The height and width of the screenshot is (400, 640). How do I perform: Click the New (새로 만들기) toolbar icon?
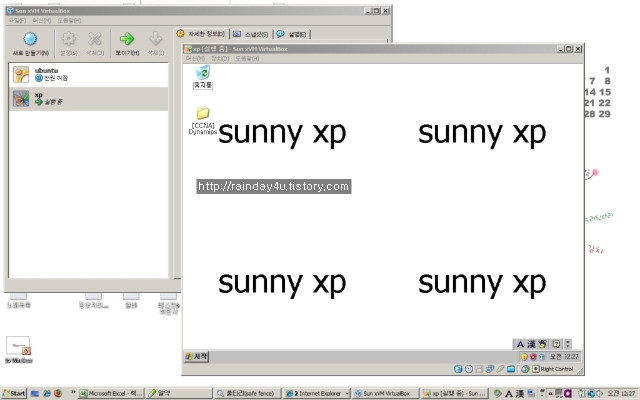tap(30, 39)
